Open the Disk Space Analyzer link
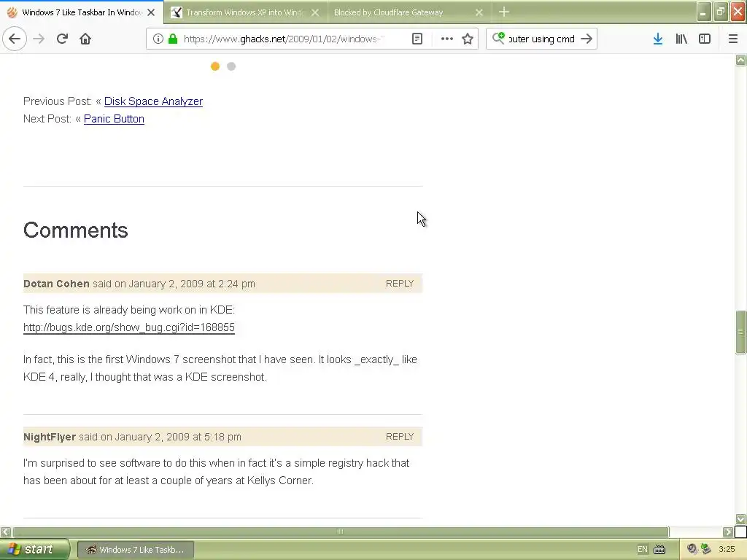 click(x=153, y=101)
